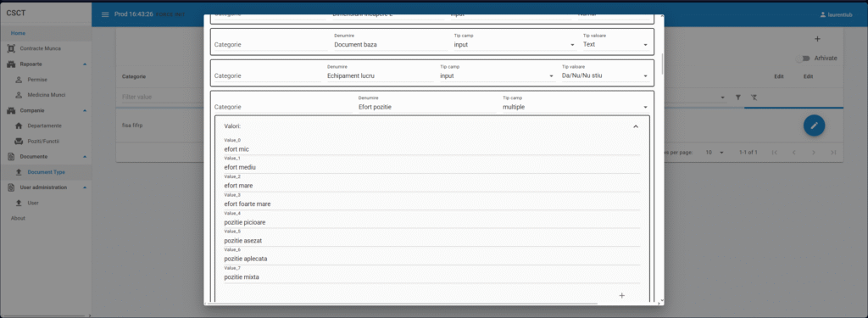Click the plus add icon above Arhivate
The image size is (868, 318).
tap(818, 39)
